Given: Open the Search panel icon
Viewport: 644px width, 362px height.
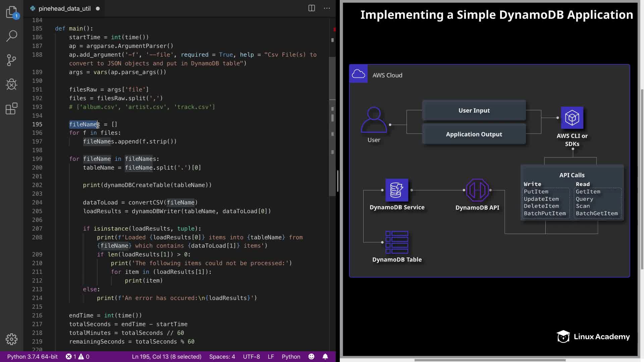Looking at the screenshot, I should [x=12, y=36].
